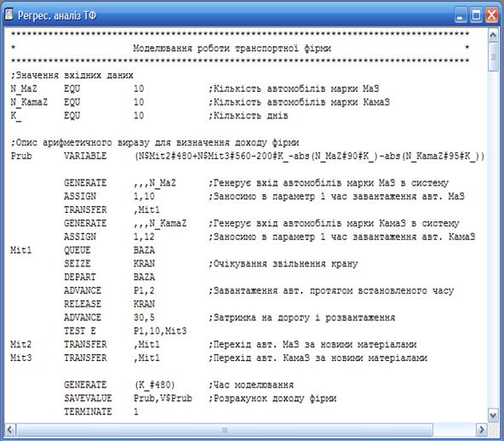
Task: Click the word 'DEPART' before BAZA
Action: [80, 277]
